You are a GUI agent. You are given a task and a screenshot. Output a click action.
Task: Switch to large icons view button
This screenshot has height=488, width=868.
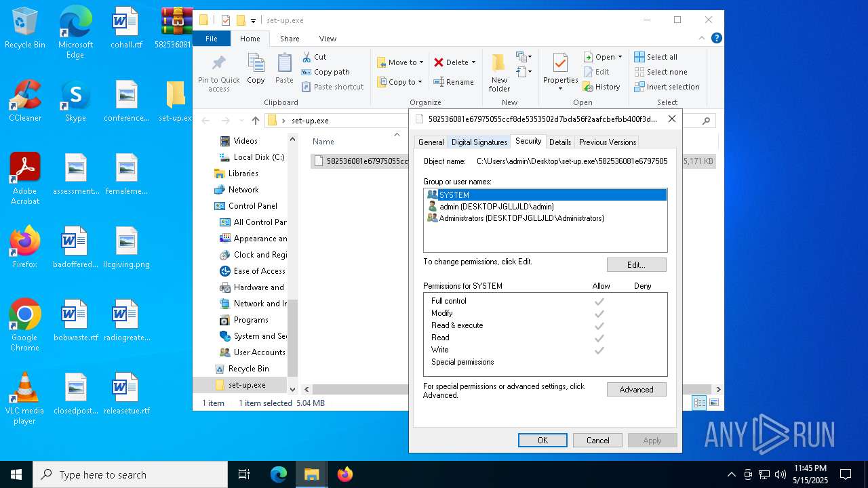tap(713, 403)
